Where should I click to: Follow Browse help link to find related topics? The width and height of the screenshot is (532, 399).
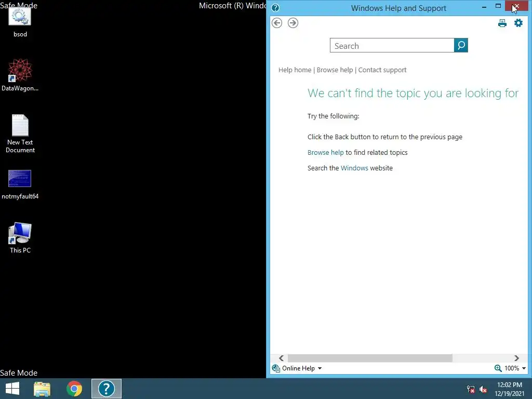[325, 152]
